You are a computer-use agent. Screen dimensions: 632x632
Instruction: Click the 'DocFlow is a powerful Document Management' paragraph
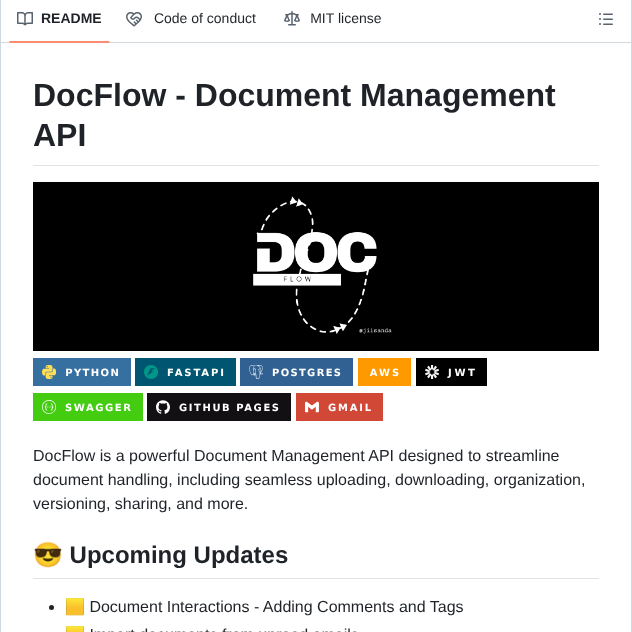[x=309, y=480]
